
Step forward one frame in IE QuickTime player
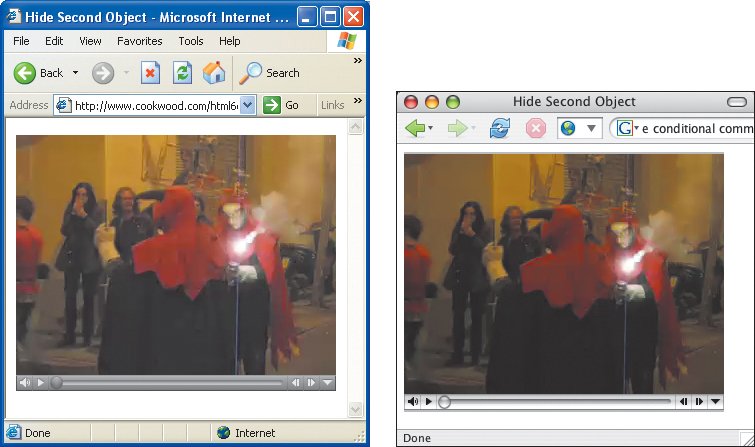(x=311, y=382)
